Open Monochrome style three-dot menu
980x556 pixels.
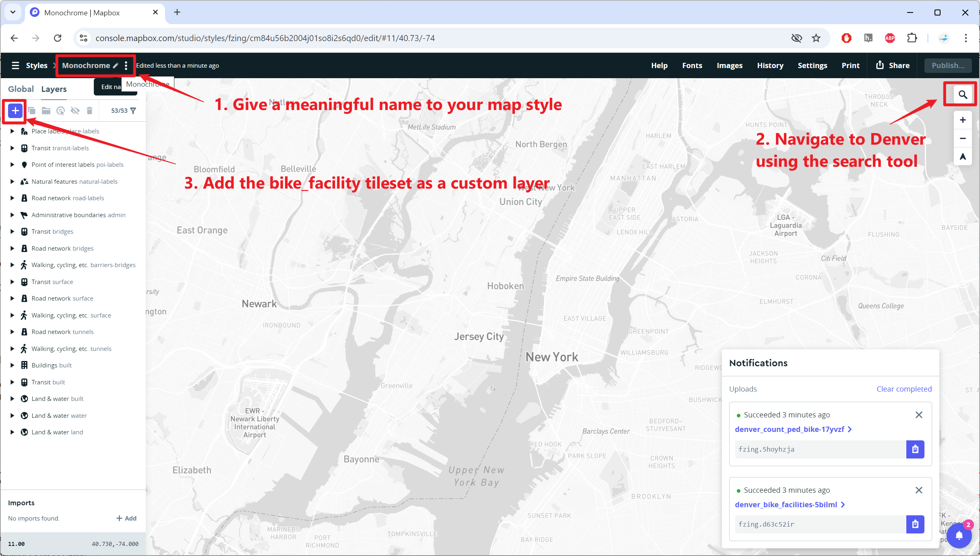(x=126, y=65)
